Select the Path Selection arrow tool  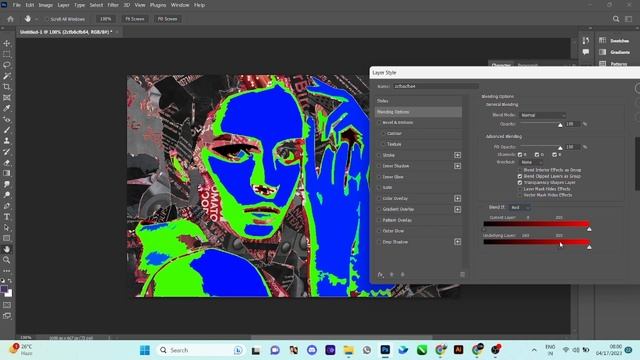(x=7, y=227)
